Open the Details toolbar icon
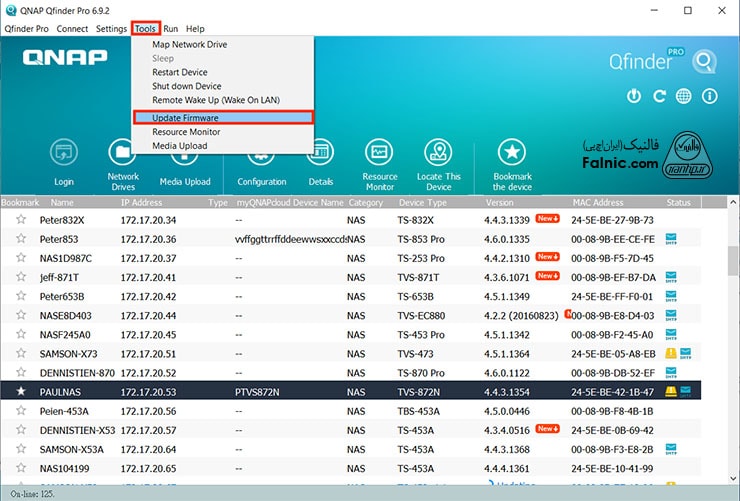 pos(321,153)
